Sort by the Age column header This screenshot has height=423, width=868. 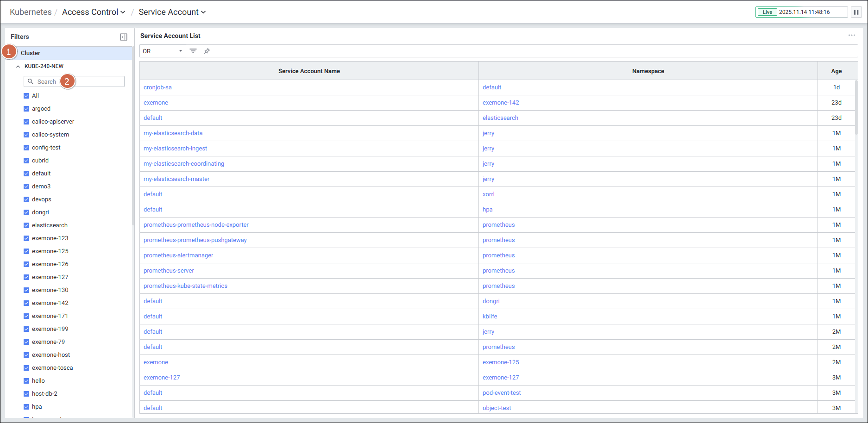coord(836,71)
